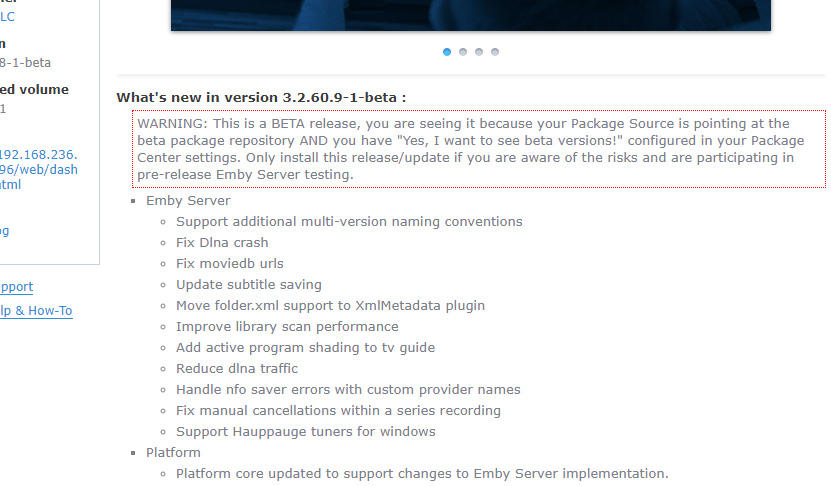Click "Improve library scan performance" item

point(287,326)
